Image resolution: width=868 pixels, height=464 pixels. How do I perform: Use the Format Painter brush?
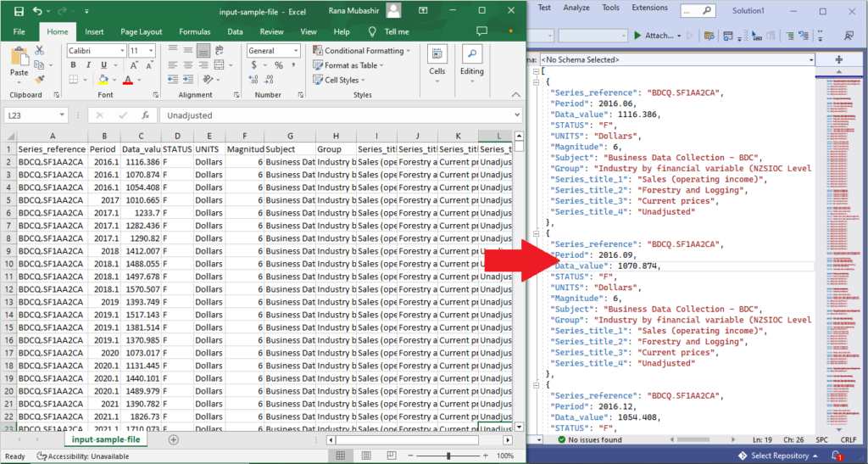point(39,80)
